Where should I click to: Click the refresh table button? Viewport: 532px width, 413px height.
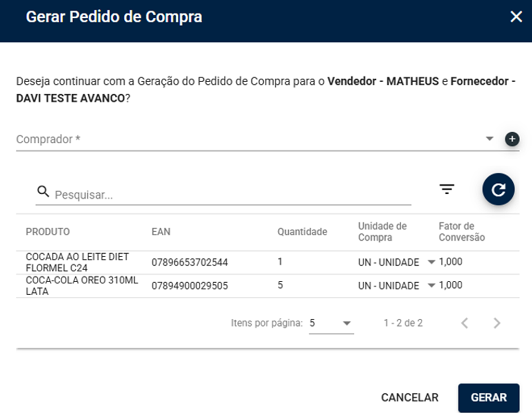pos(499,189)
